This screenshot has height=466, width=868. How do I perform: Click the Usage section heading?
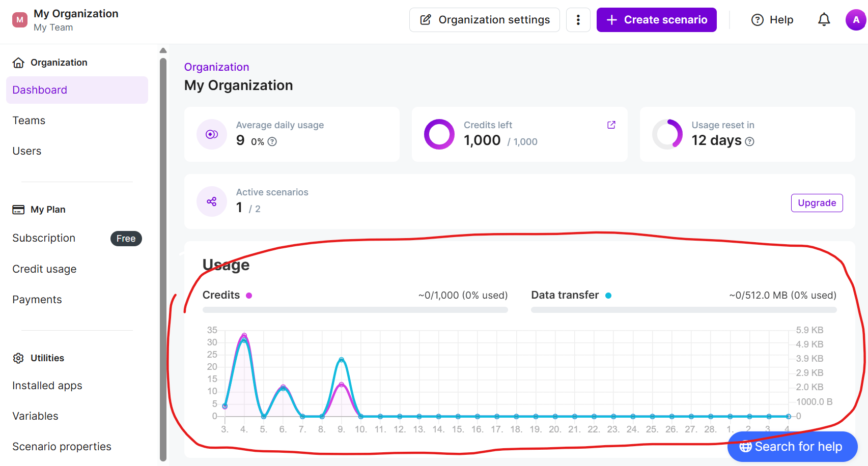[226, 265]
